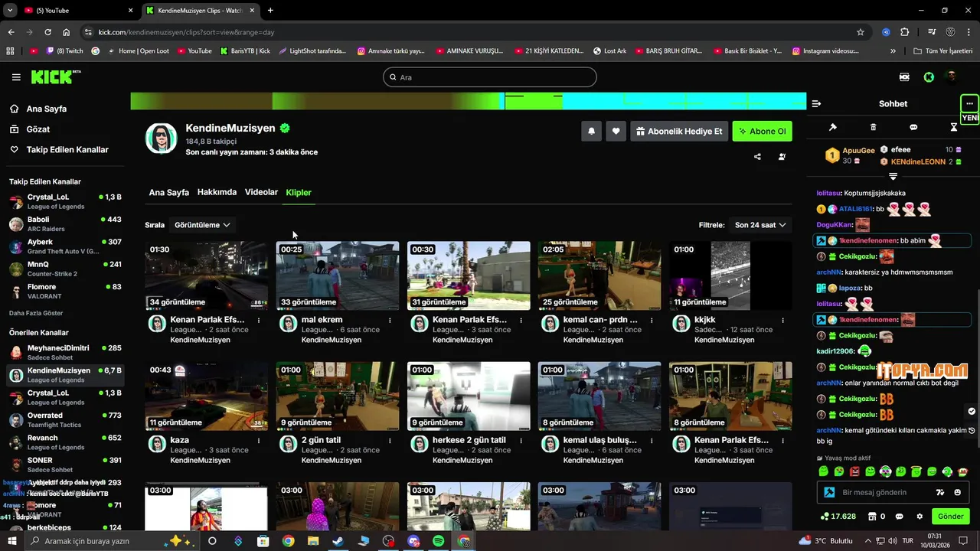
Task: Switch to Ana Sayfa channel tab
Action: point(168,193)
